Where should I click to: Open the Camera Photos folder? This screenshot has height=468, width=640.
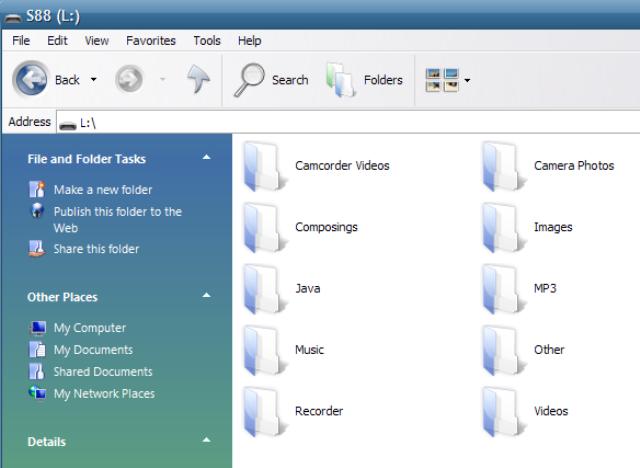pos(503,165)
